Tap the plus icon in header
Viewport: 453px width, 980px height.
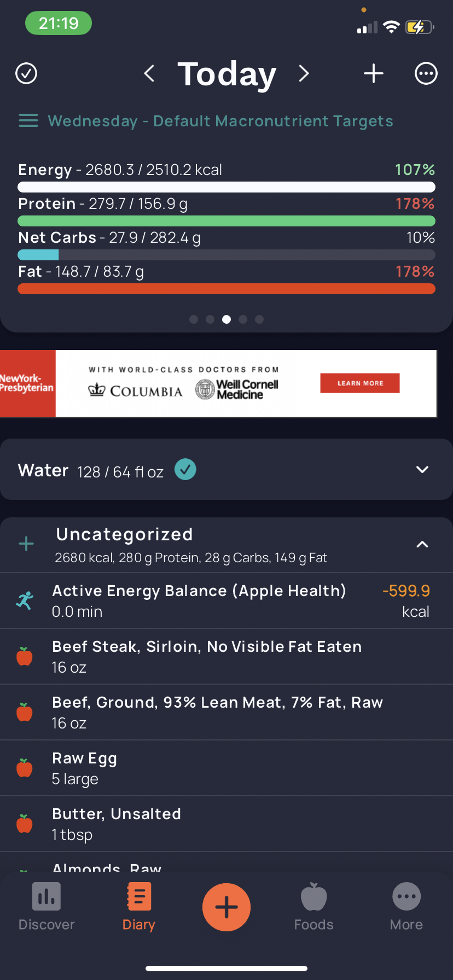tap(374, 73)
